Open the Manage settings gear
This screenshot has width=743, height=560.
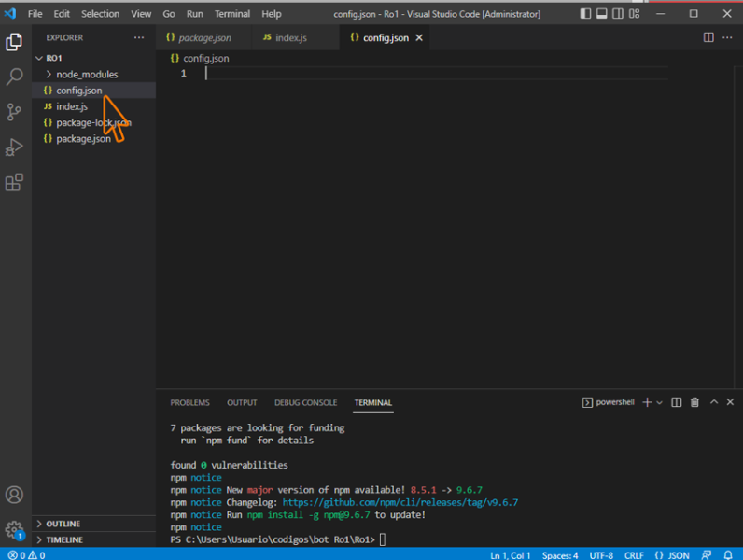tap(14, 530)
